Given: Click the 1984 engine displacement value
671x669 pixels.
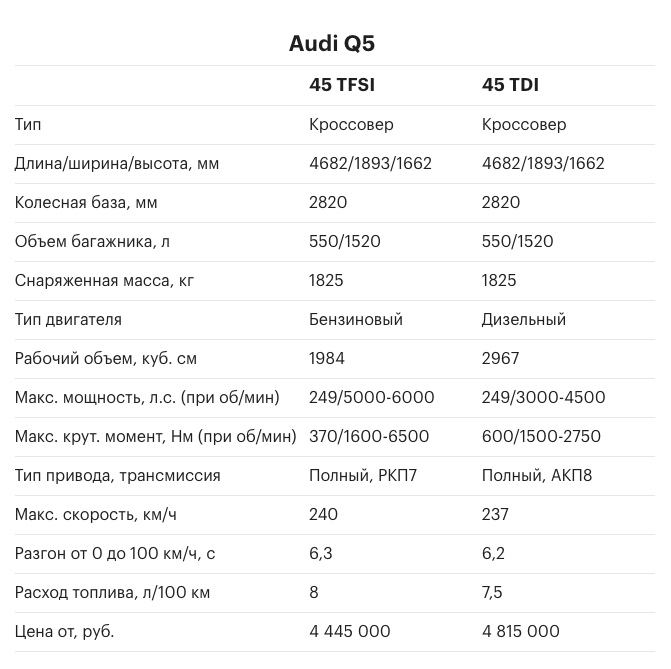Looking at the screenshot, I should tap(327, 358).
